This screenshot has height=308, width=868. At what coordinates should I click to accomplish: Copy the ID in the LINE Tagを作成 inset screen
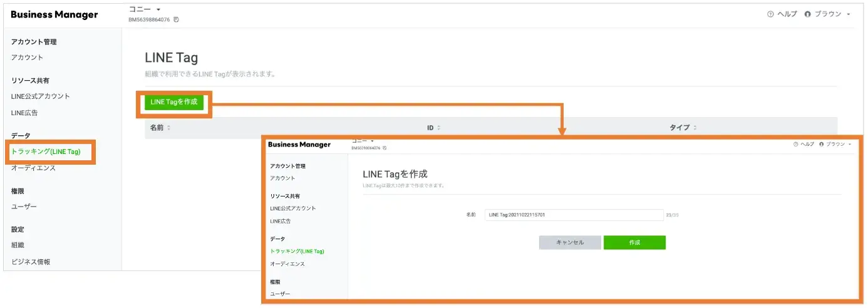(385, 148)
